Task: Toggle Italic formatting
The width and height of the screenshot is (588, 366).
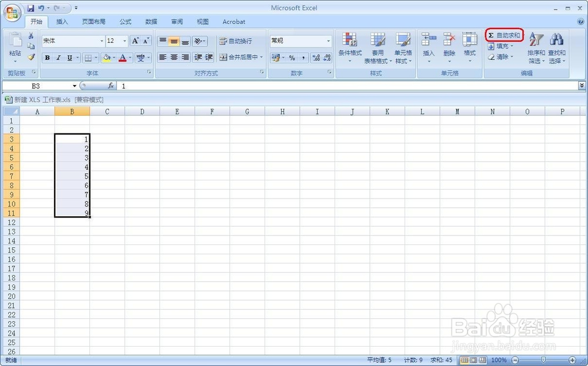Action: pos(58,58)
